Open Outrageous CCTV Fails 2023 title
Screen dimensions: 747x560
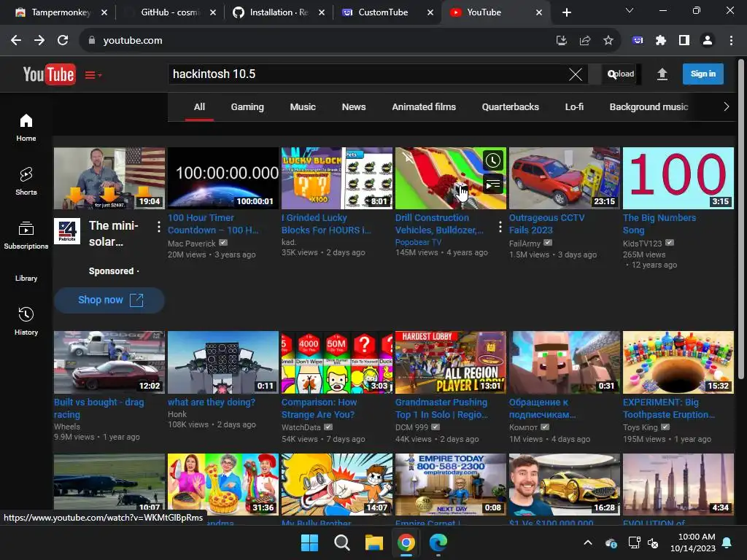point(546,224)
